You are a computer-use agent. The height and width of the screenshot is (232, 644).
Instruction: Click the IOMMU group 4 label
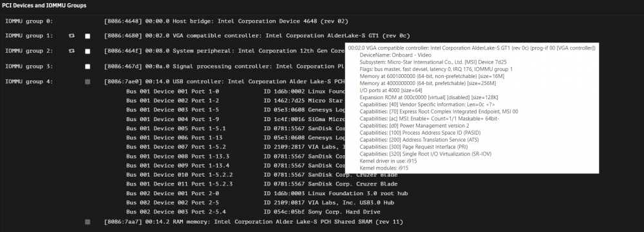[29, 82]
